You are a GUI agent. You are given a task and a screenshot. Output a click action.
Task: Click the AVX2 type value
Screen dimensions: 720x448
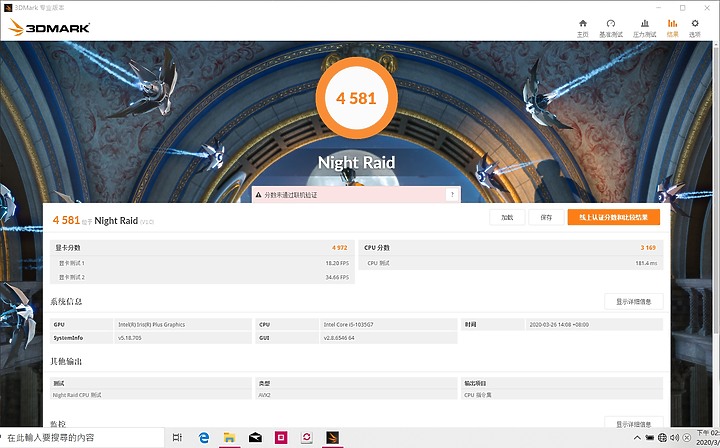pyautogui.click(x=264, y=395)
